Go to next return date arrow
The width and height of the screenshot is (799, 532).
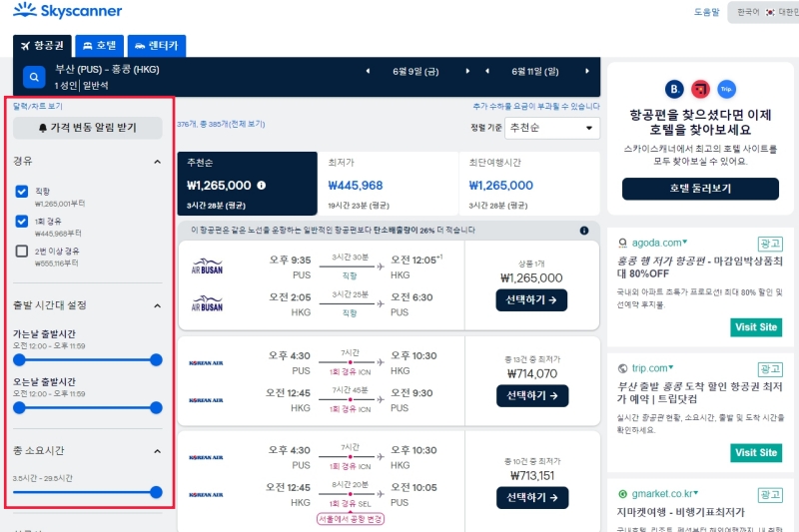coord(587,71)
